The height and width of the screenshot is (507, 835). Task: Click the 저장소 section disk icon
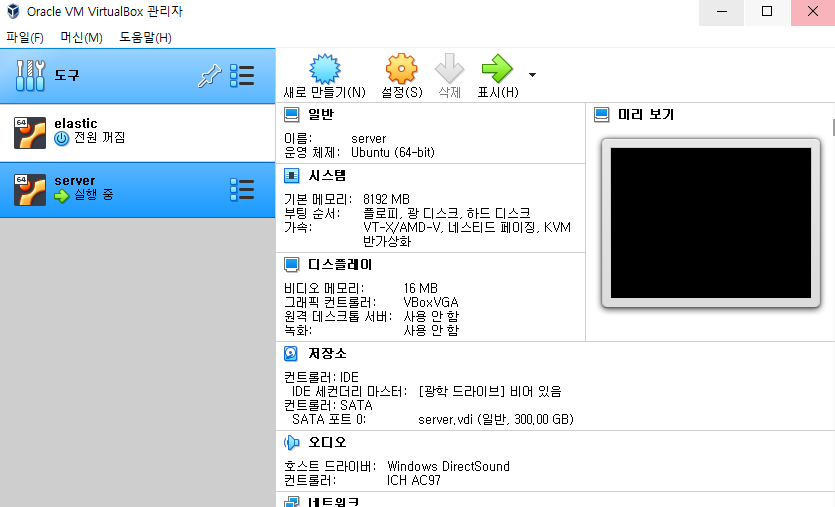pyautogui.click(x=291, y=354)
